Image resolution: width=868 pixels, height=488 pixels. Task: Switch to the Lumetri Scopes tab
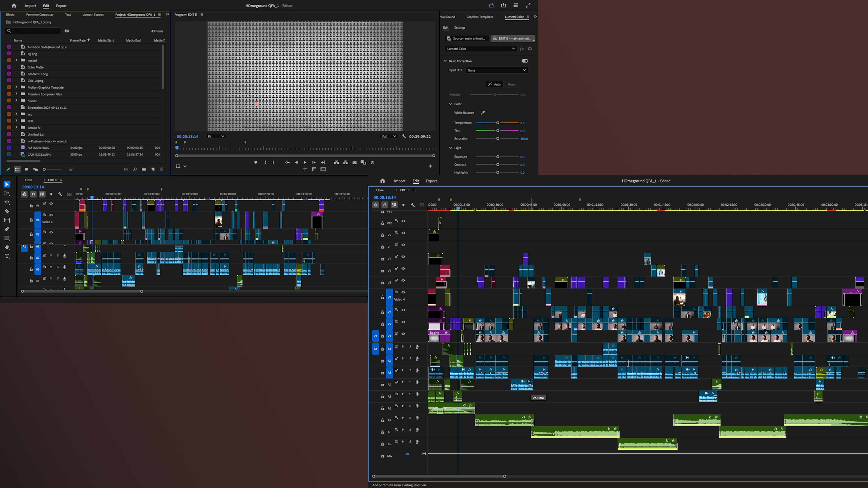tap(93, 15)
